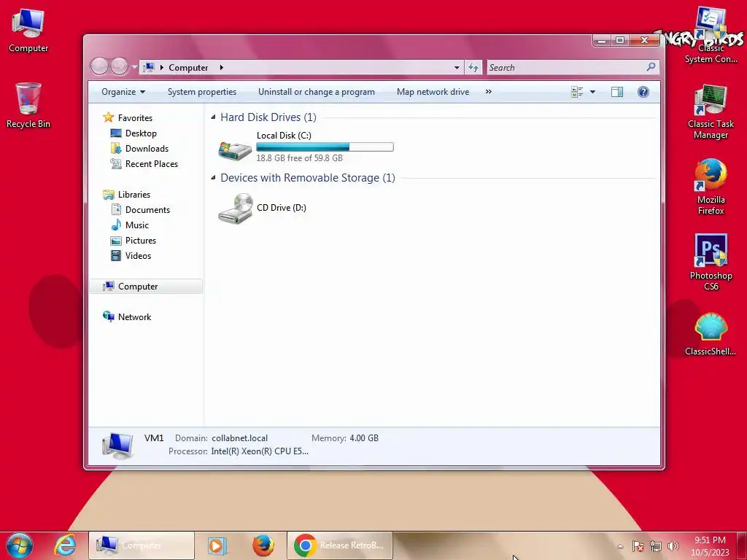Open the Computer desktop icon
Viewport: 747px width, 560px height.
coord(28,30)
